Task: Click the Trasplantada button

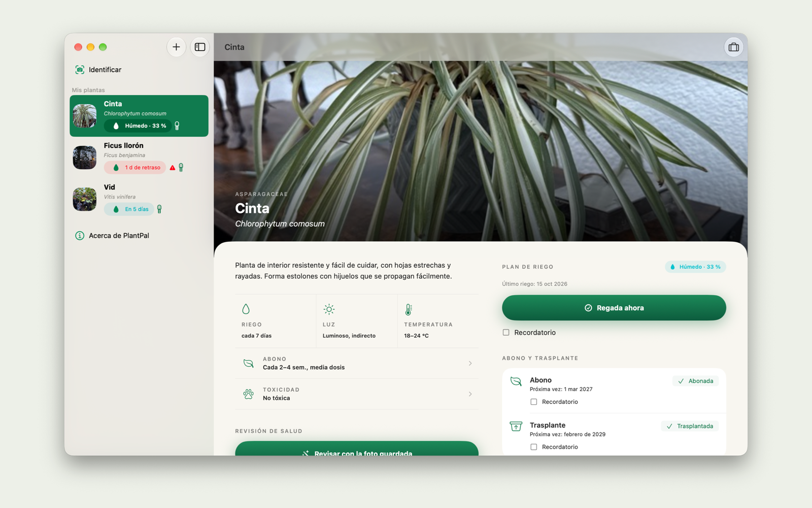Action: pos(690,426)
